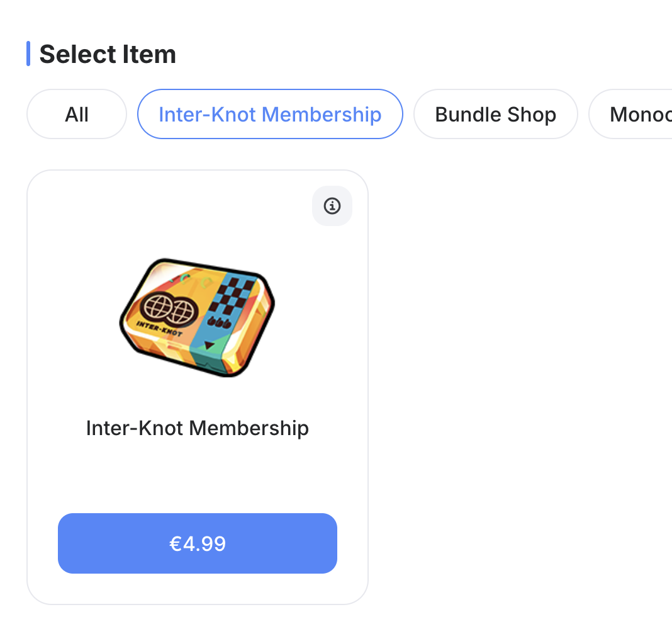The width and height of the screenshot is (672, 641).
Task: Click the Select Item heading
Action: pos(108,54)
